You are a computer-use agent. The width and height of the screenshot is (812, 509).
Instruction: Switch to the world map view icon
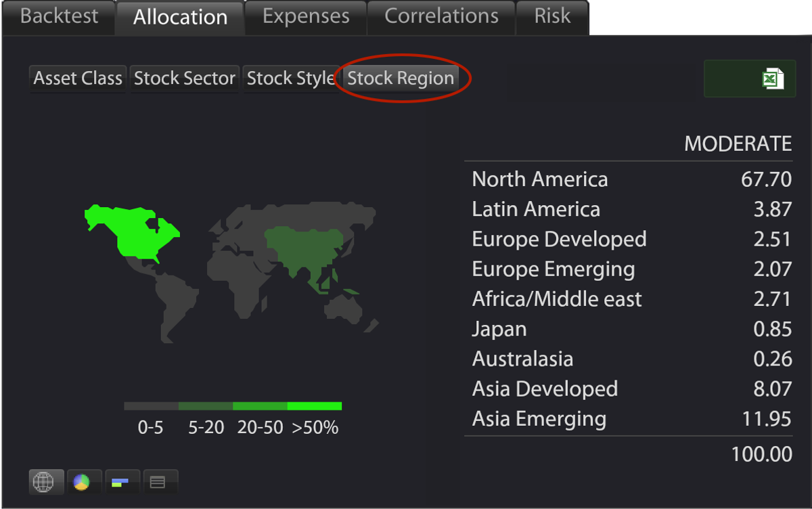click(x=47, y=482)
